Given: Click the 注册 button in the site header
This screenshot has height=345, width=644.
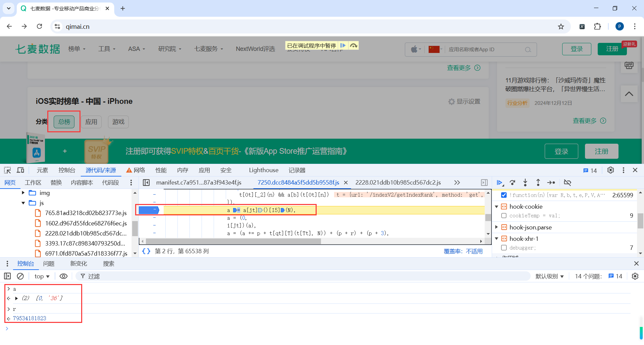Looking at the screenshot, I should (612, 49).
